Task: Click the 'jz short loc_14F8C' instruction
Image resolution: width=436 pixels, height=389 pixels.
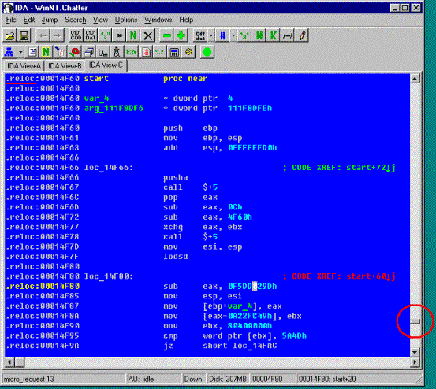Action: pos(220,346)
